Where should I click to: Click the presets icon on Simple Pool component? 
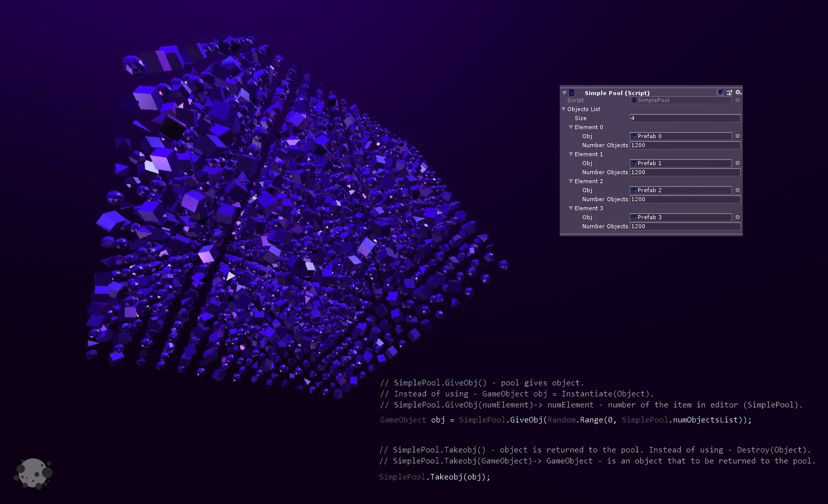click(x=729, y=93)
